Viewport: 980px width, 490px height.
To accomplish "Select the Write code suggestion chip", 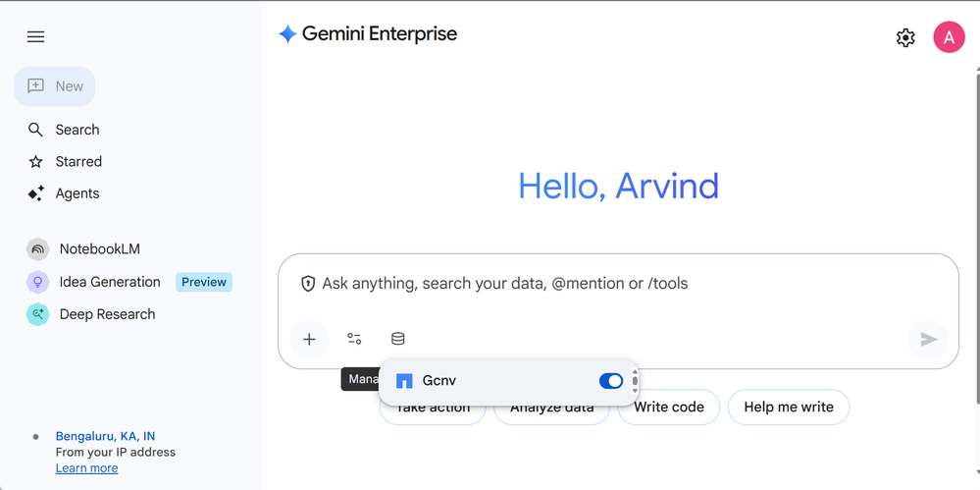I will coord(669,407).
